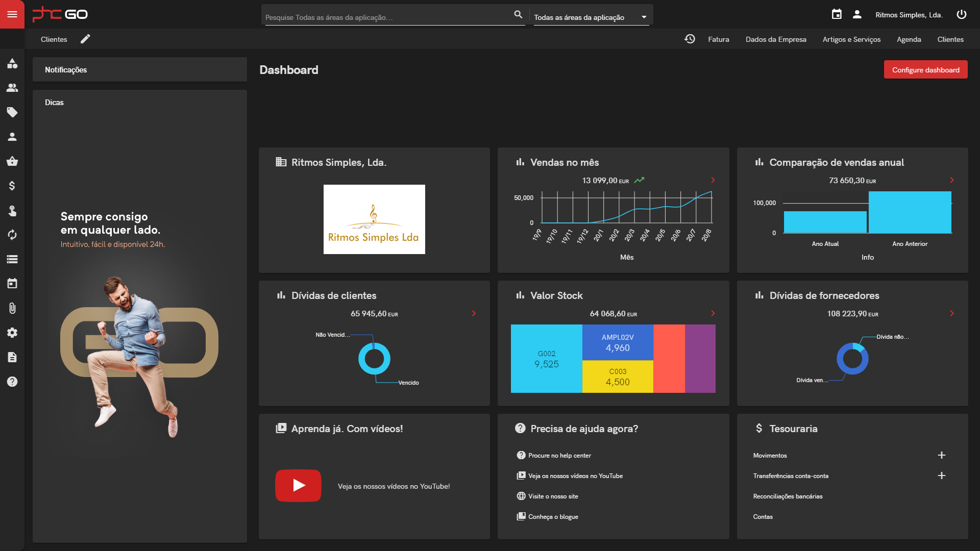The height and width of the screenshot is (551, 980).
Task: Click the yellow C003 stock block
Action: click(617, 377)
